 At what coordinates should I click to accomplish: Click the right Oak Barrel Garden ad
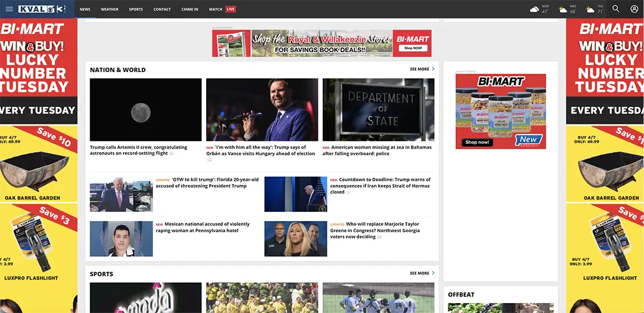pyautogui.click(x=605, y=164)
